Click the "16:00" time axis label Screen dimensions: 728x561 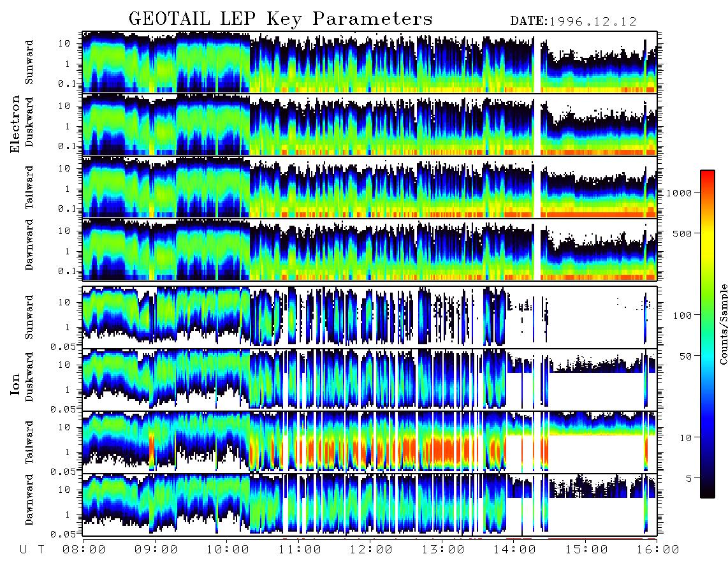(x=658, y=550)
